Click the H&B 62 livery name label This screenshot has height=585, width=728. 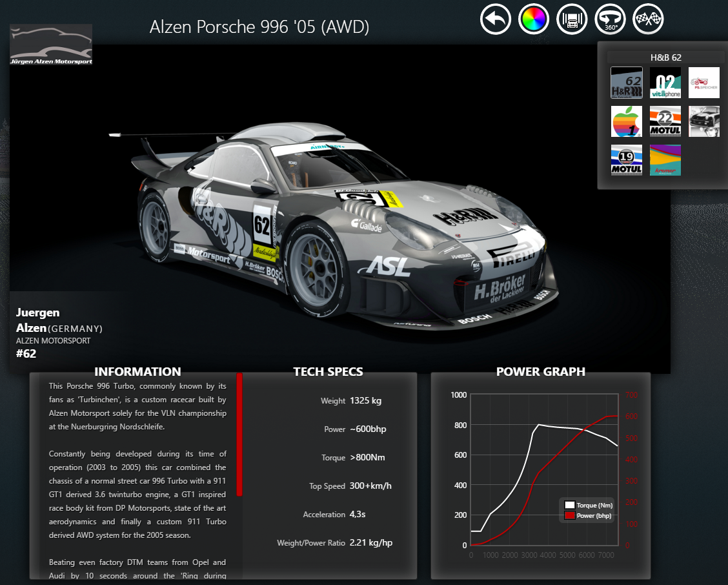point(666,57)
